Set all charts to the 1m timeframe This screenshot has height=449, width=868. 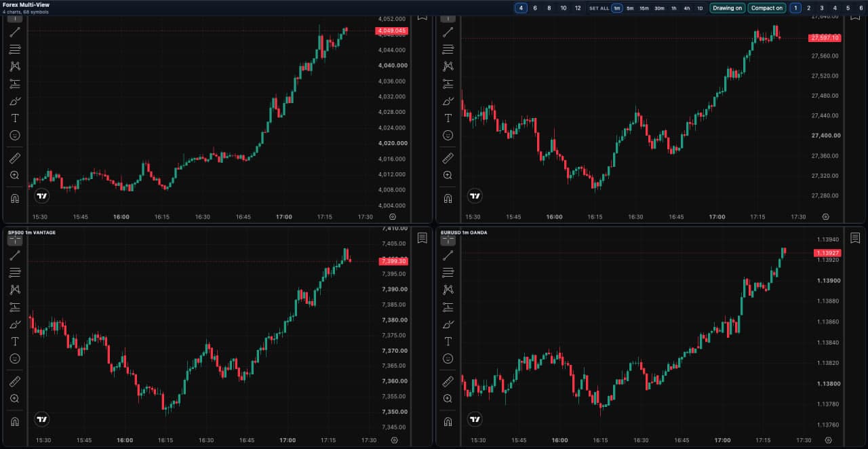(x=617, y=8)
